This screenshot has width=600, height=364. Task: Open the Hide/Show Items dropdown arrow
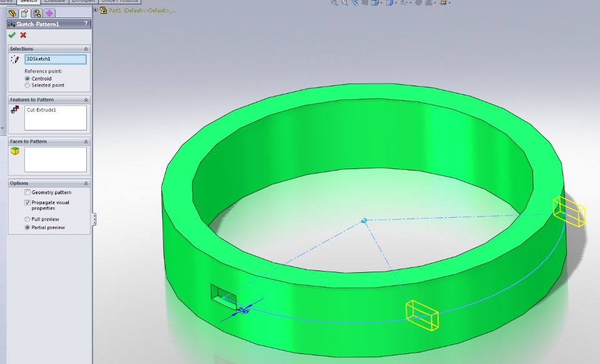coord(411,3)
